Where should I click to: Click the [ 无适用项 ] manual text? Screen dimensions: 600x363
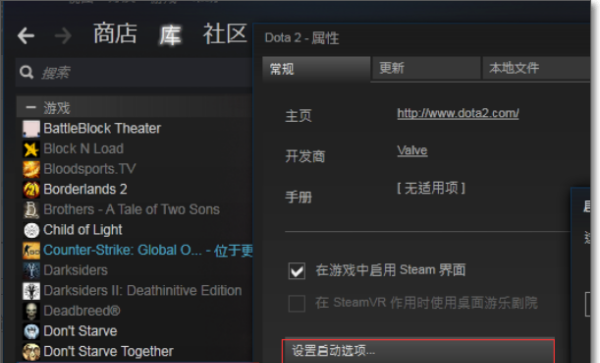[431, 188]
